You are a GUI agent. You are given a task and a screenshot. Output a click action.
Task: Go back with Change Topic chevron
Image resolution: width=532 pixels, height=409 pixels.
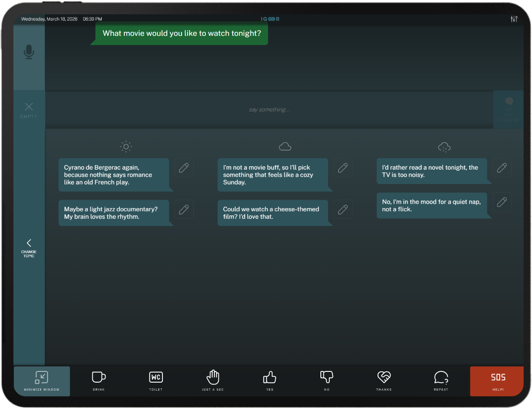click(29, 248)
